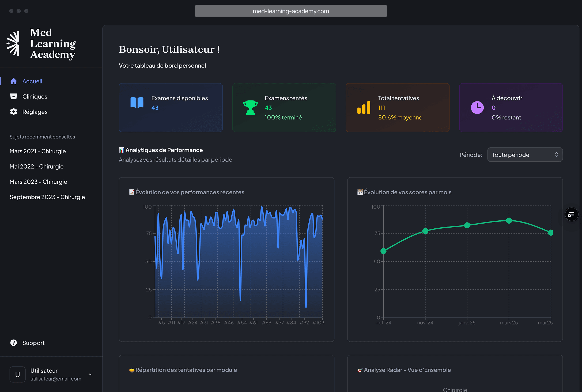Image resolution: width=582 pixels, height=392 pixels.
Task: Select Mai 2022 – Chirurgie from recent subjects
Action: pyautogui.click(x=37, y=166)
